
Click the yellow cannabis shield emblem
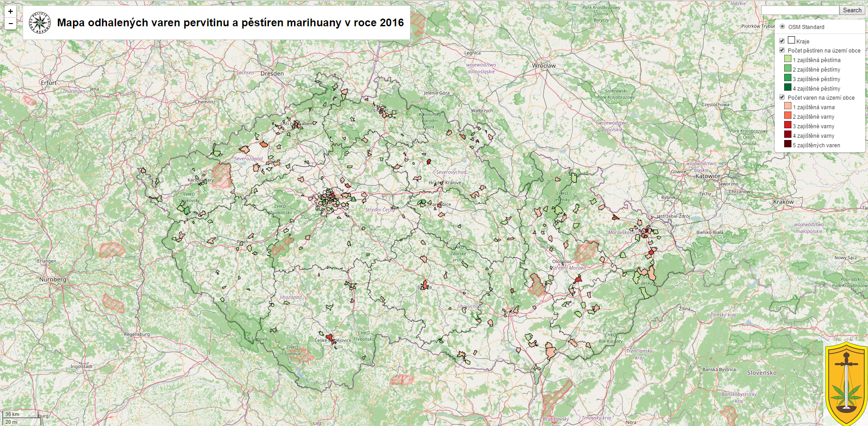pyautogui.click(x=845, y=383)
